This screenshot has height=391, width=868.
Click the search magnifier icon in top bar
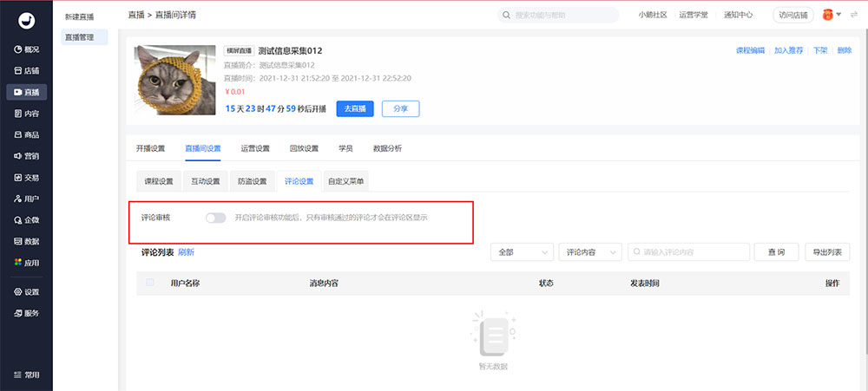click(x=506, y=16)
